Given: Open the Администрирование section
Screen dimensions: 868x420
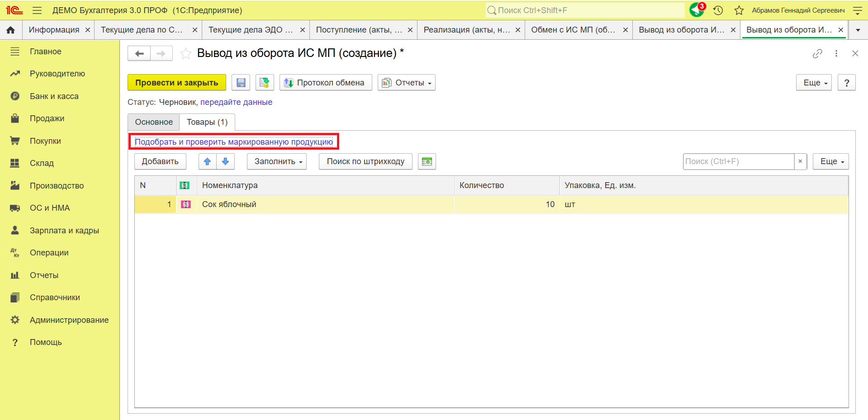Looking at the screenshot, I should 60,320.
